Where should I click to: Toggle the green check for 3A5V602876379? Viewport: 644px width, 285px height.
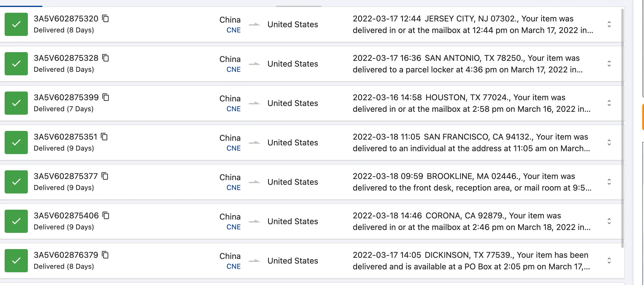point(16,260)
